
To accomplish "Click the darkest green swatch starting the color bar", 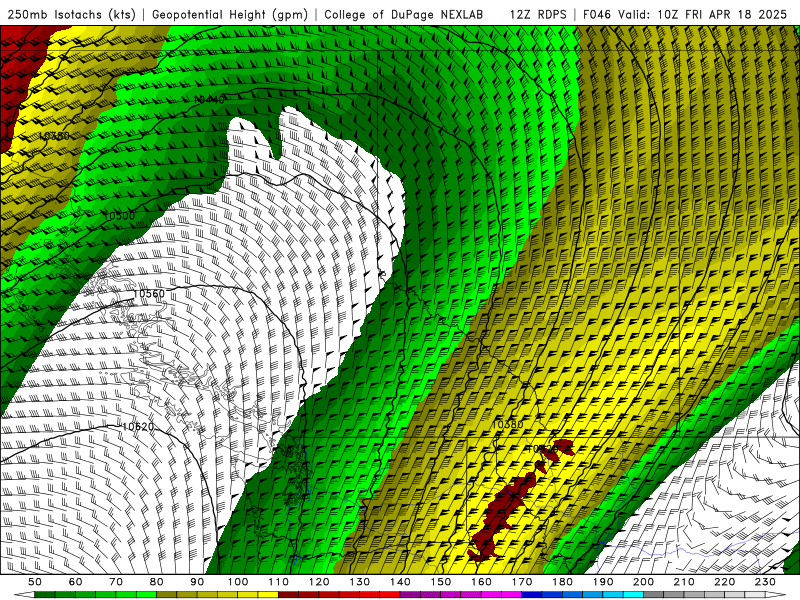I will point(44,595).
